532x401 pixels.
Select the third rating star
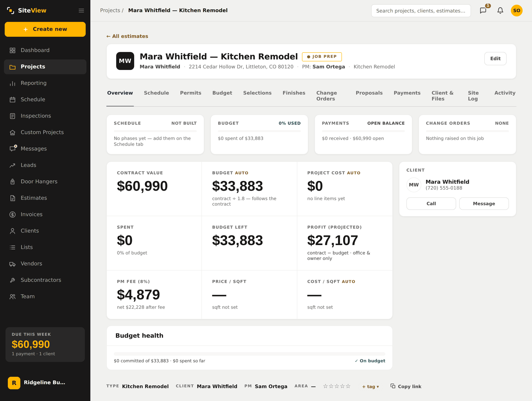coord(337,386)
